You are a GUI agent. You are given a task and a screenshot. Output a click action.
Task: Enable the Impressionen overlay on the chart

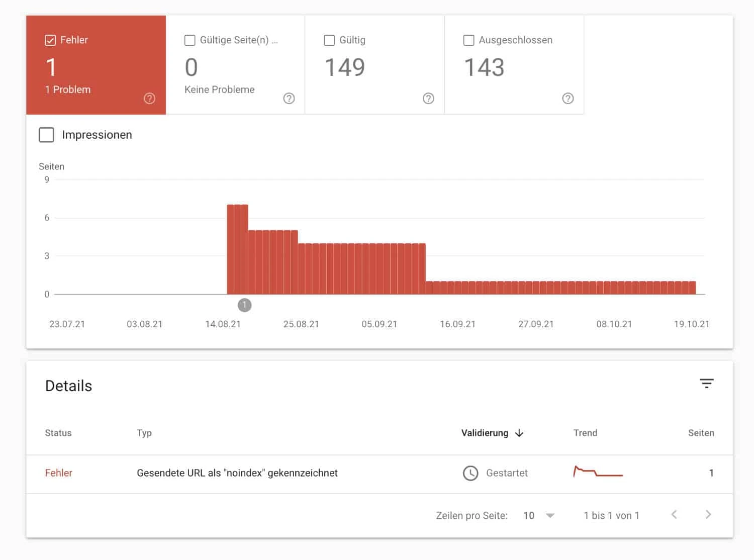coord(46,135)
